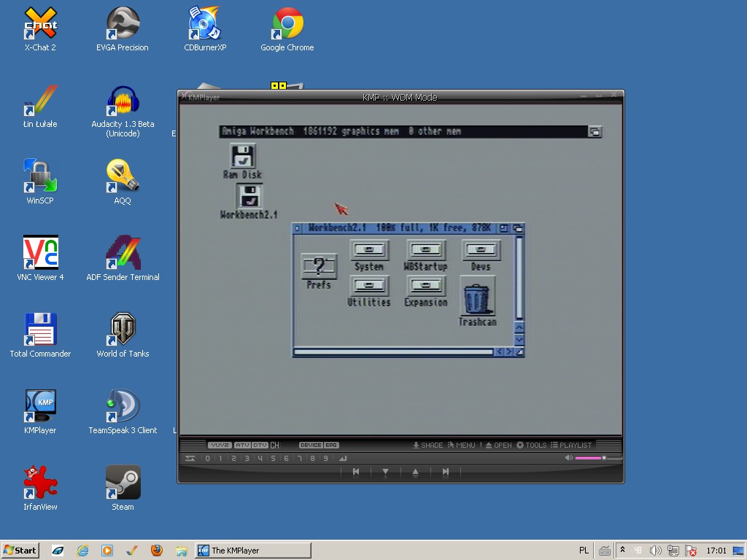Open the KMPlayer MENU
The image size is (747, 560).
[461, 446]
